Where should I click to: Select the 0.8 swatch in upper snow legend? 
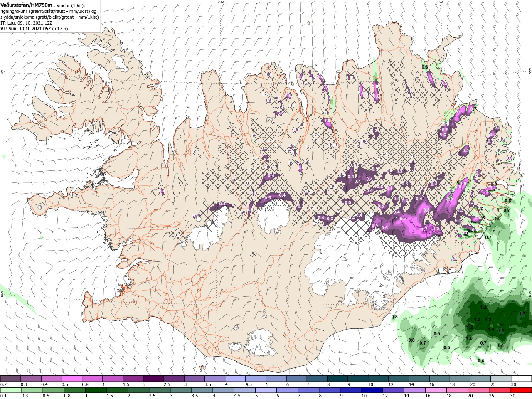[92, 379]
